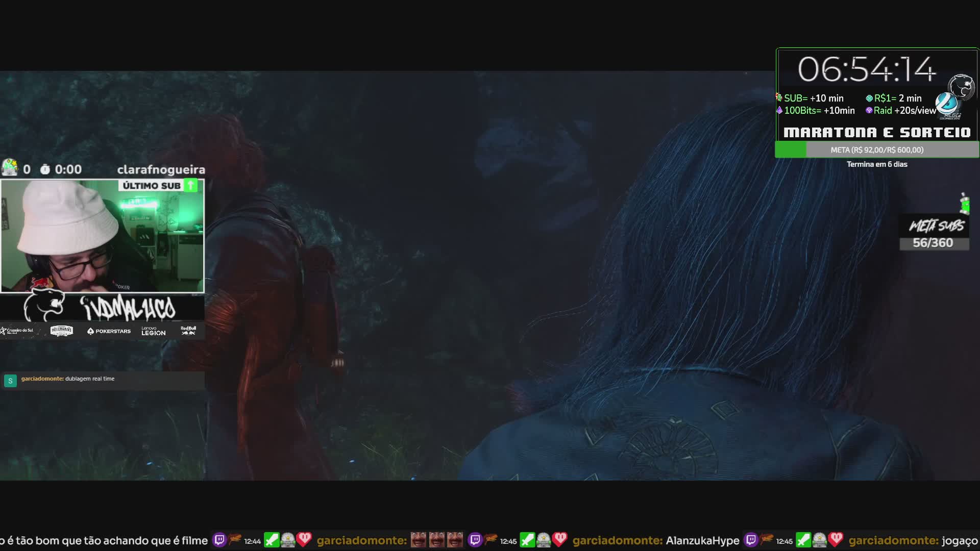Click the green S avatar in chat

pyautogui.click(x=10, y=381)
